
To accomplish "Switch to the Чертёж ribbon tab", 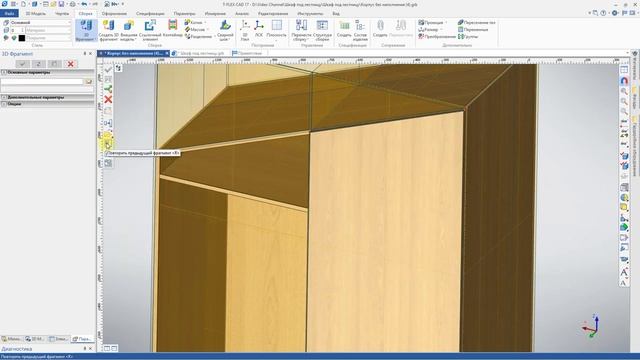I will pos(62,13).
